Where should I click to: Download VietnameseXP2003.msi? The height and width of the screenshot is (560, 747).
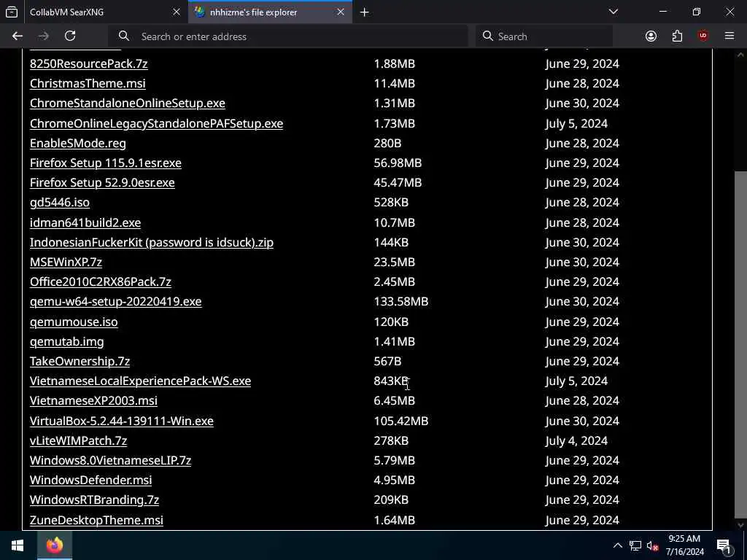(x=93, y=401)
